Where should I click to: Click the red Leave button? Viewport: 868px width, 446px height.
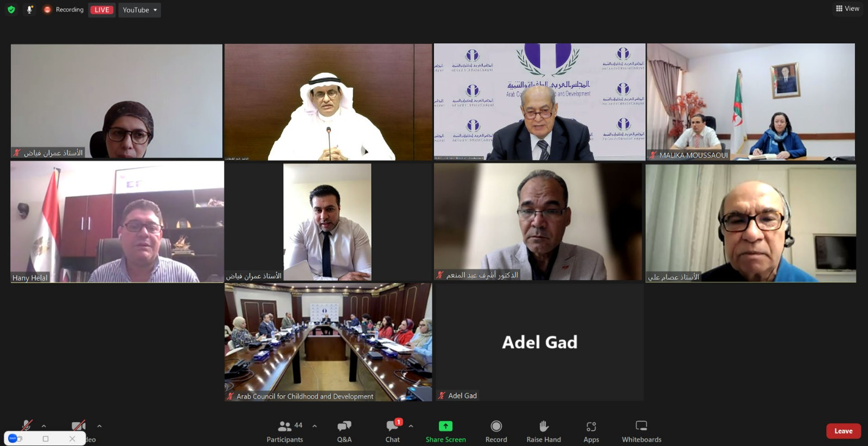(844, 431)
